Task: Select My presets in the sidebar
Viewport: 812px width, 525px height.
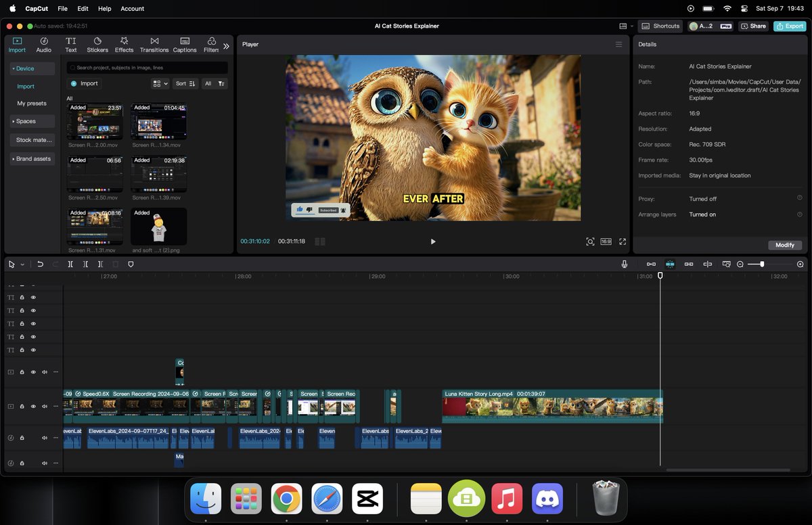Action: click(32, 104)
